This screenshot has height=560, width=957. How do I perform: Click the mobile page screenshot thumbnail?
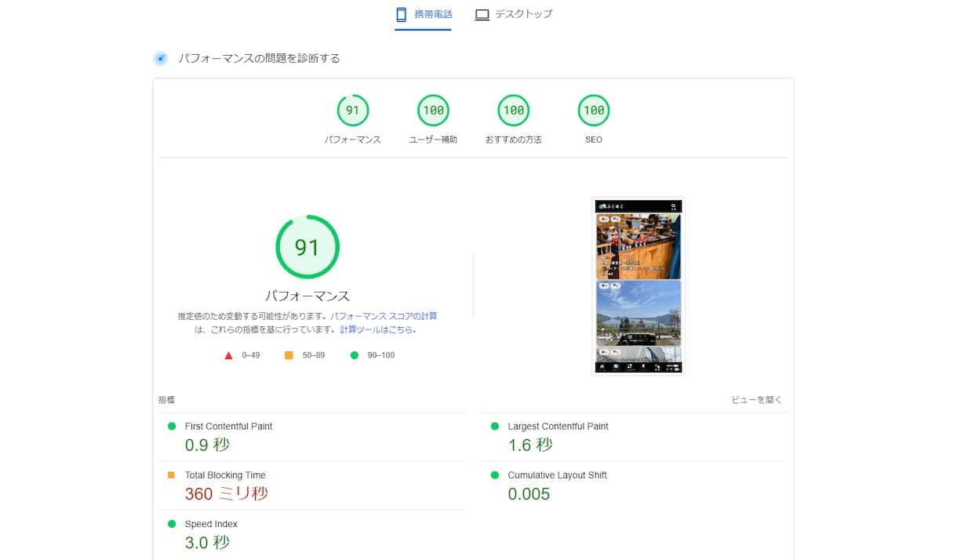pyautogui.click(x=639, y=286)
